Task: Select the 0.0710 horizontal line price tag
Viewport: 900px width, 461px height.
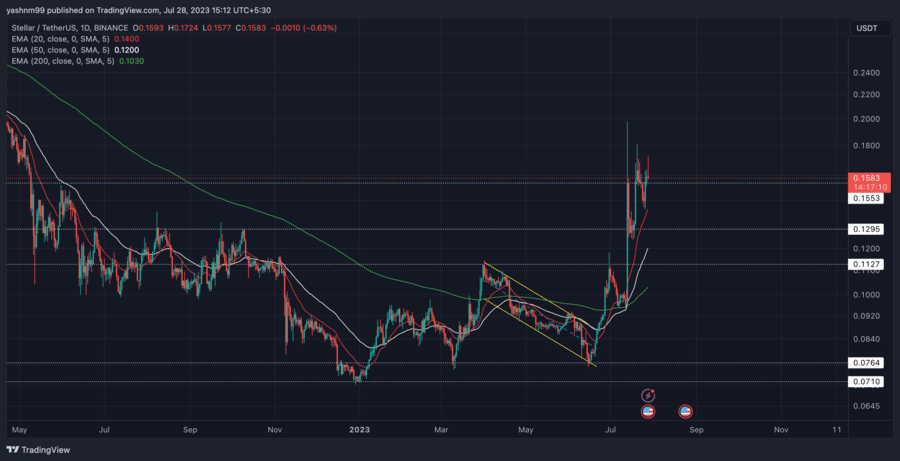Action: pyautogui.click(x=867, y=381)
